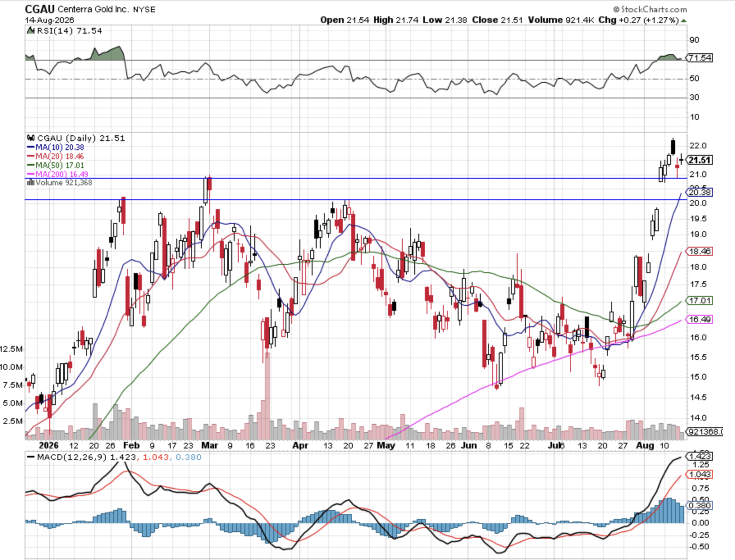The height and width of the screenshot is (560, 735).
Task: Click the blue "20.38" MA tag on the price axis
Action: [x=700, y=192]
